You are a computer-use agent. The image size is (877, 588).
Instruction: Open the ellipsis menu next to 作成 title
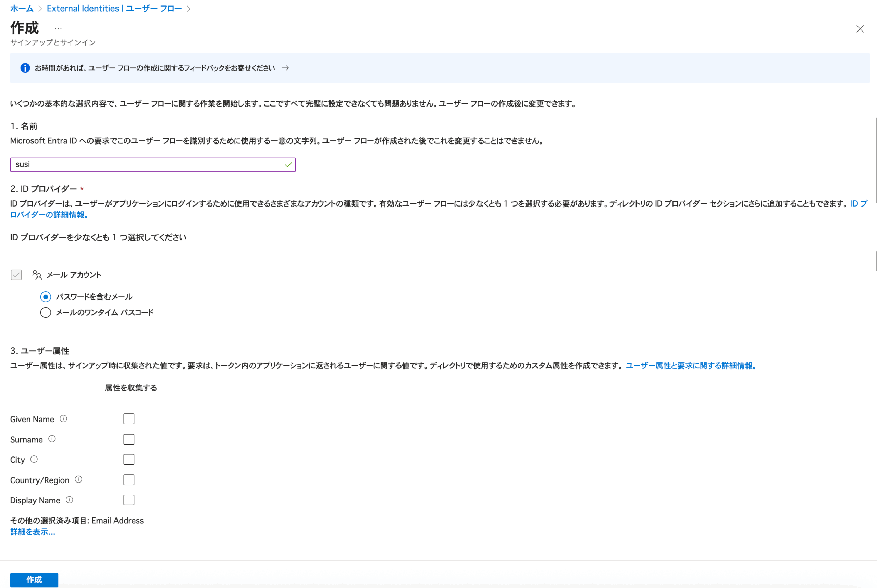[x=58, y=28]
